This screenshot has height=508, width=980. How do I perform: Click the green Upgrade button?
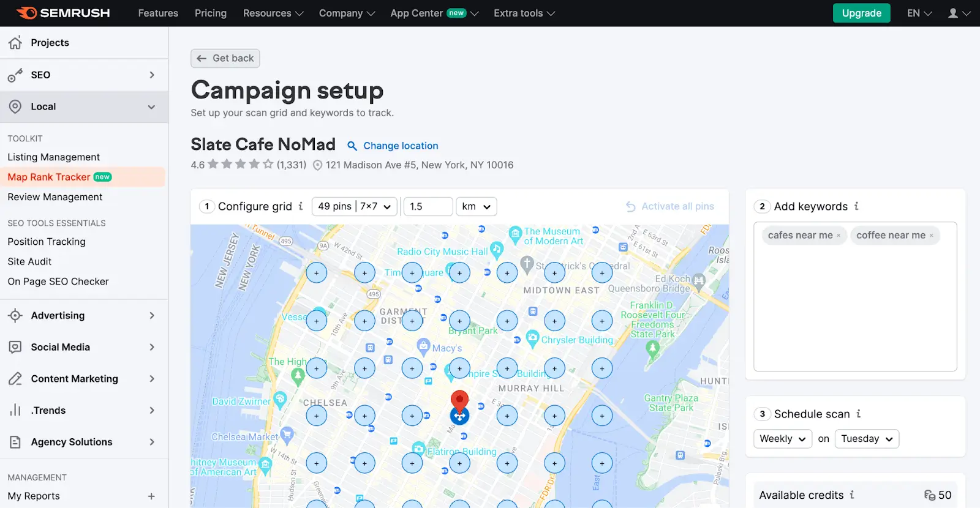click(x=861, y=13)
